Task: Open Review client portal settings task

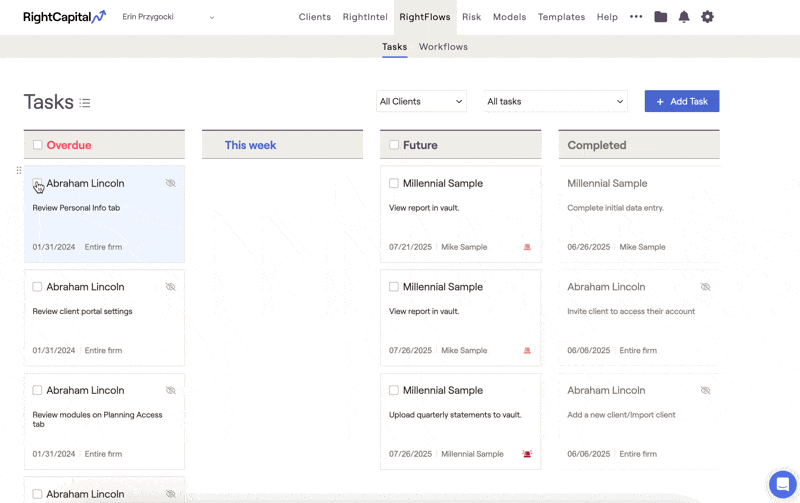Action: pos(104,317)
